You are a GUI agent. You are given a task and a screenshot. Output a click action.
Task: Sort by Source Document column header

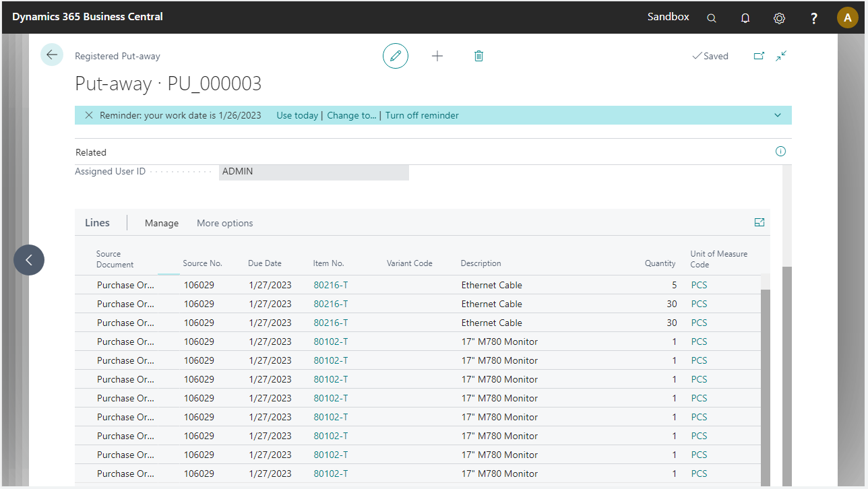115,259
